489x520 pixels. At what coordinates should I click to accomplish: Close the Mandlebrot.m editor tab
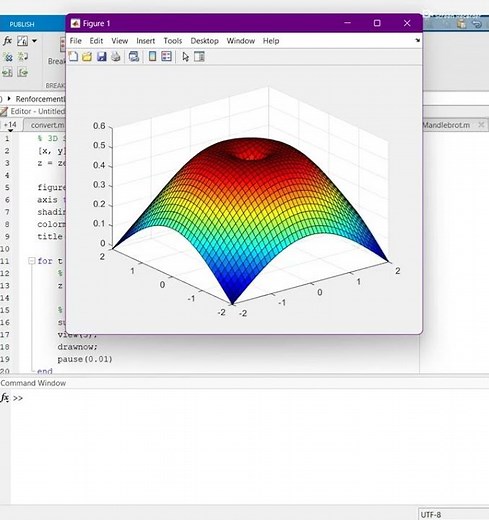click(x=481, y=125)
